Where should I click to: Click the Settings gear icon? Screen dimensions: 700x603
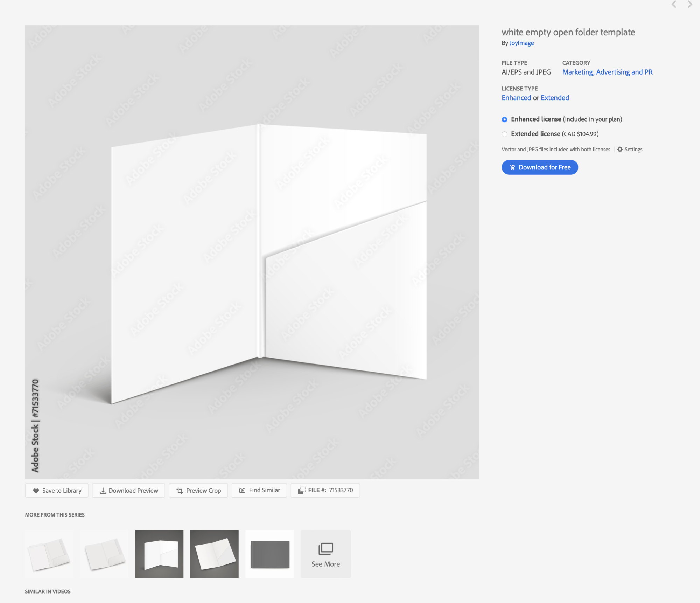coord(620,150)
